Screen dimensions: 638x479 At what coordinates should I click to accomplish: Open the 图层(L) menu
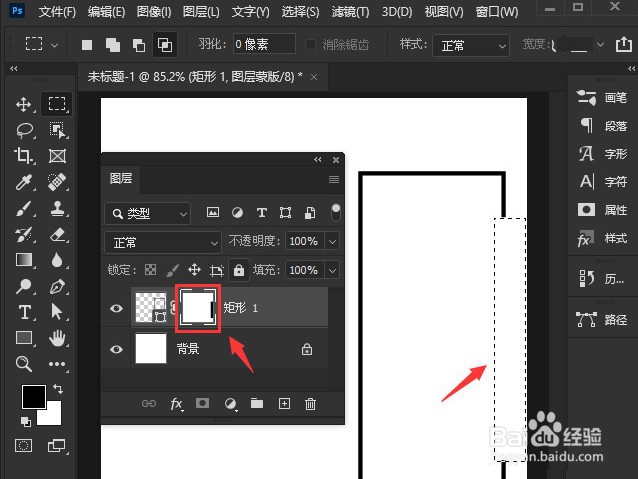[x=201, y=11]
